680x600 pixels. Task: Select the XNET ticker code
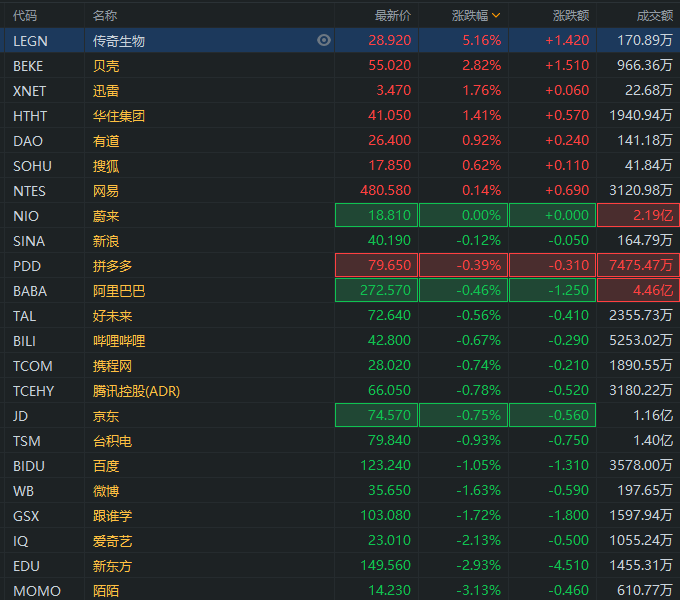(x=29, y=91)
